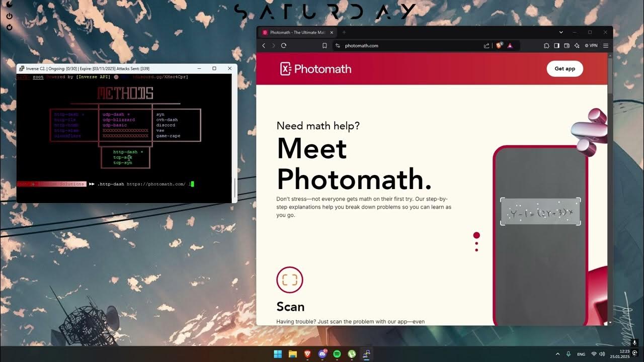Launch the Leo AI assistant icon
Viewport: 644px width, 362px height.
(x=577, y=46)
